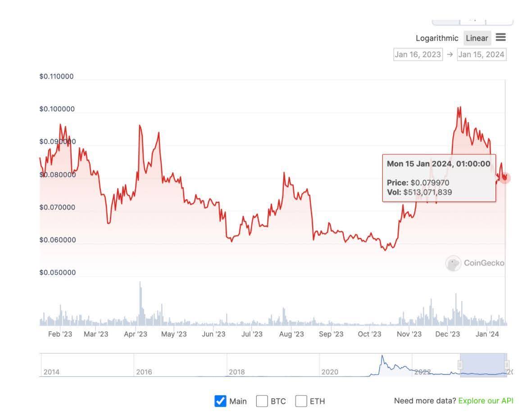Keep the Linear scale selected
Viewport: 527px width, 420px height.
477,38
